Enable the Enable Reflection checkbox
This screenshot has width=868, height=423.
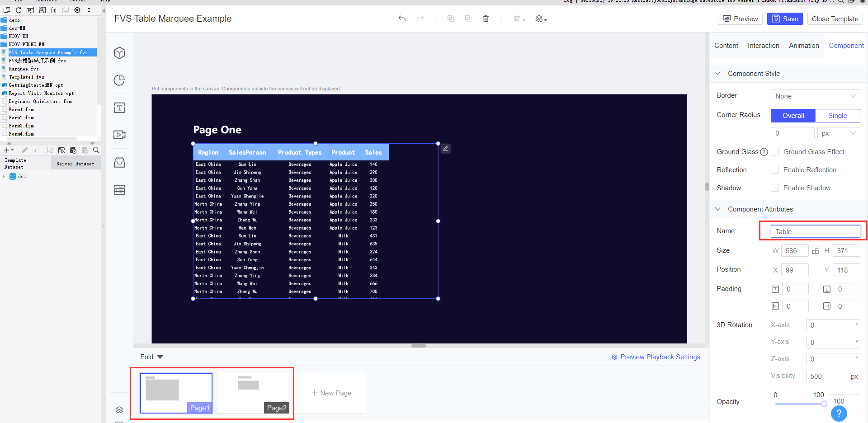click(774, 169)
